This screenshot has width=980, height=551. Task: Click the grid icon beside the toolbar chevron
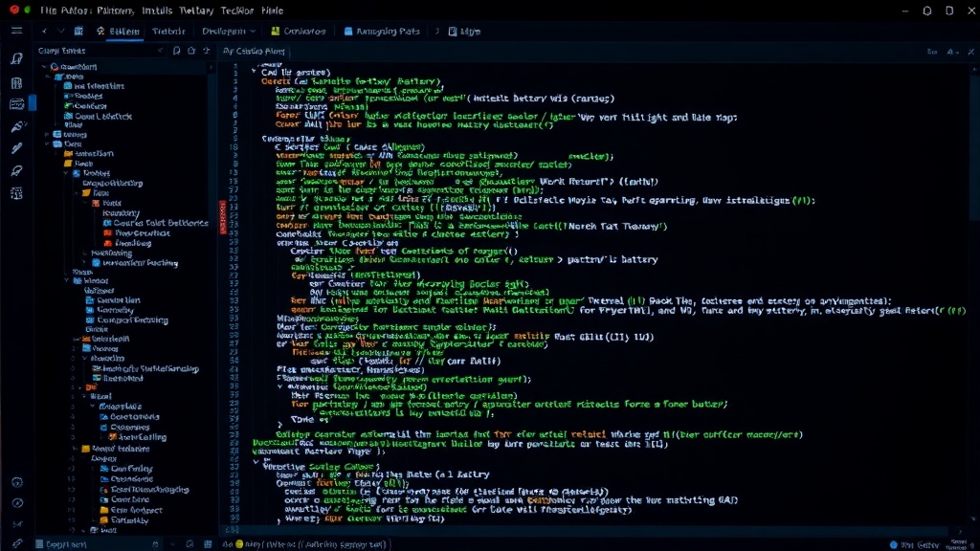pyautogui.click(x=78, y=31)
